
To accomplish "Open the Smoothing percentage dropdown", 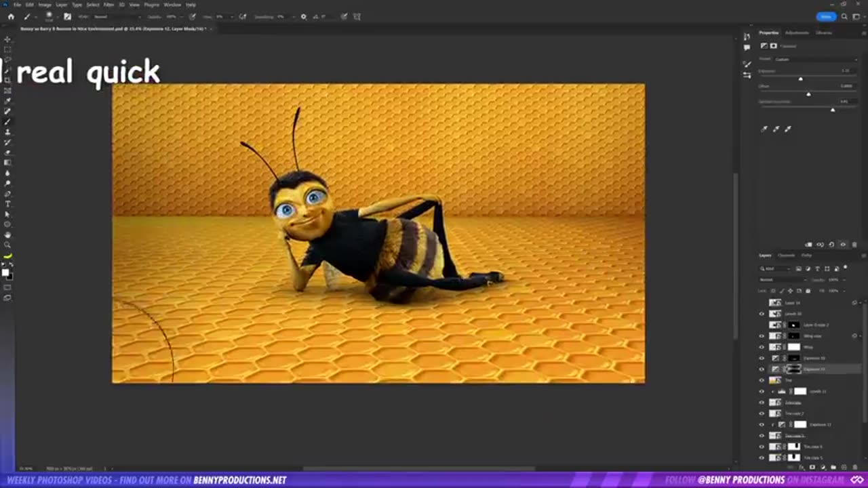I will [x=293, y=16].
